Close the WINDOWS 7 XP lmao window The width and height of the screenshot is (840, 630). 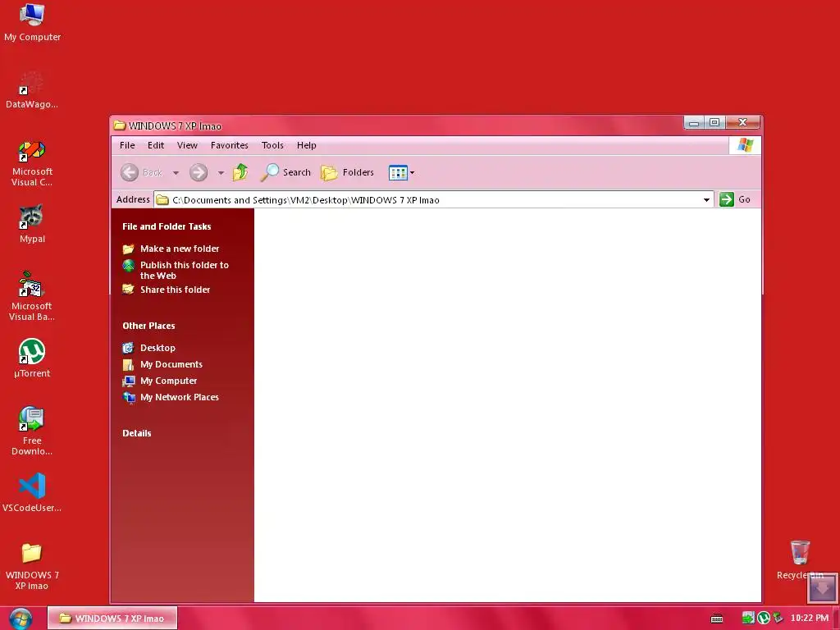(742, 123)
